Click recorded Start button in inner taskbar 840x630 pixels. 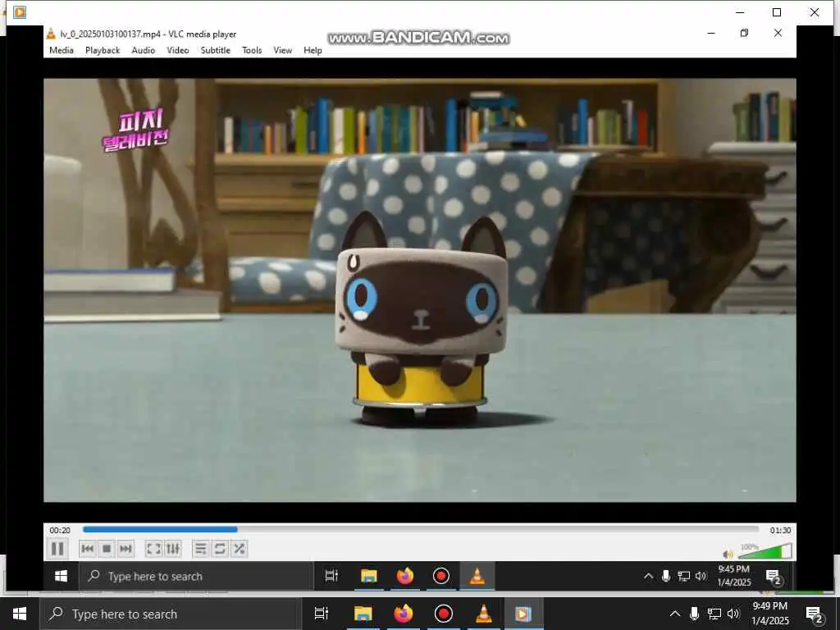61,576
